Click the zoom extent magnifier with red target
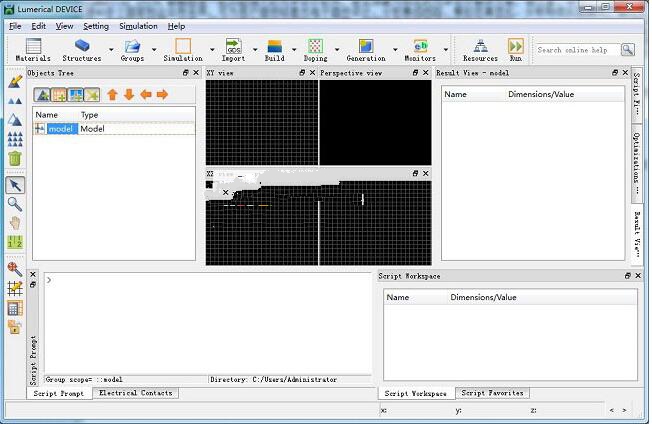Viewport: 652px width, 424px height. click(x=15, y=269)
